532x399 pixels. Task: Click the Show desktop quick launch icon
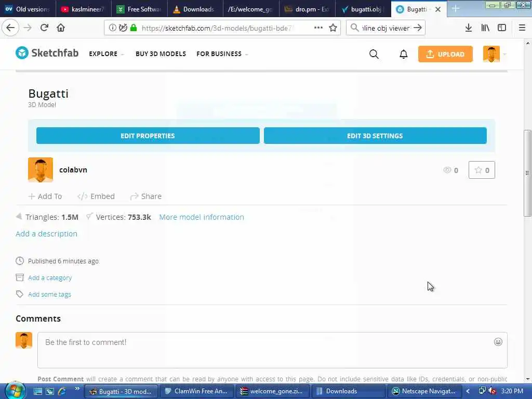(37, 391)
